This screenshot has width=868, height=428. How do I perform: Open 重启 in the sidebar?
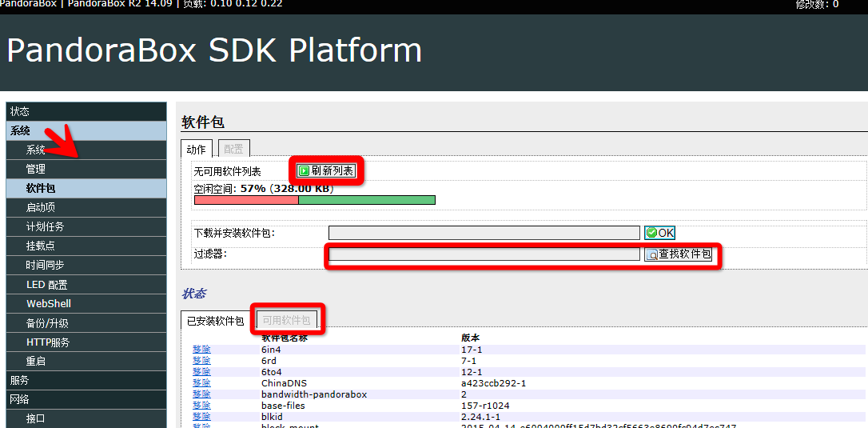(86, 362)
